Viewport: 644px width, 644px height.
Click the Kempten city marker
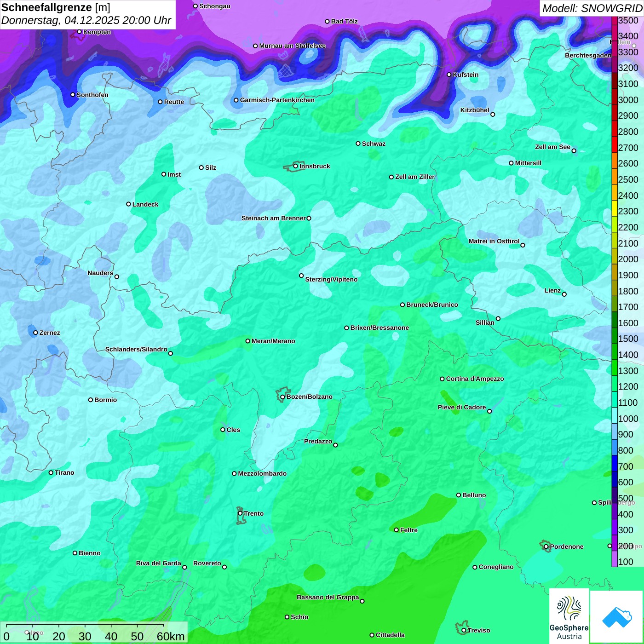[x=79, y=32]
